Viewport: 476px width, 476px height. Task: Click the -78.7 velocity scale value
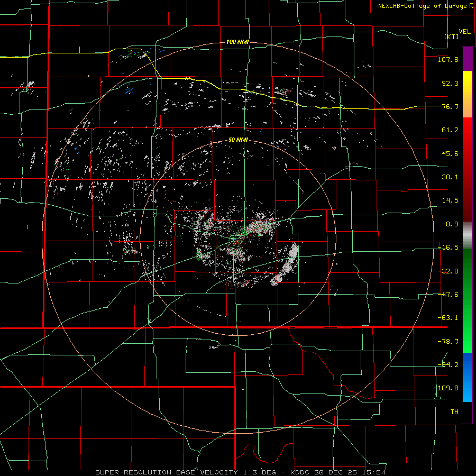point(448,342)
